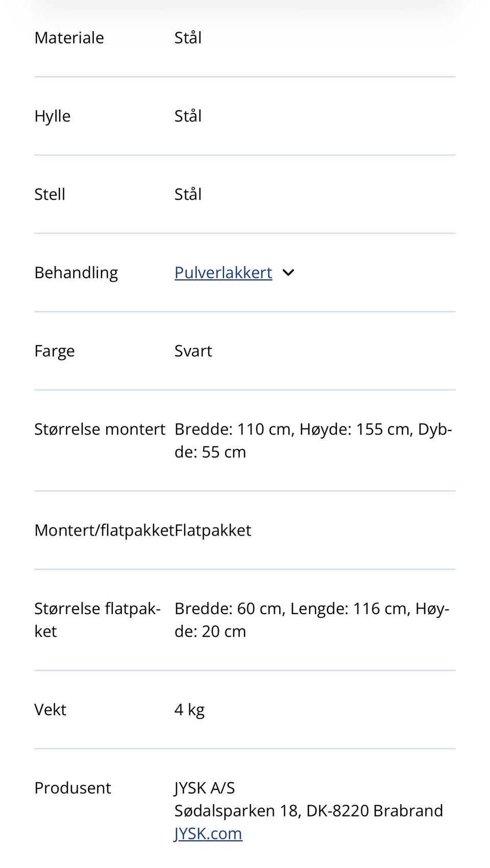The image size is (490, 868).
Task: Select the Størrelse flatpakket label
Action: coord(98,619)
